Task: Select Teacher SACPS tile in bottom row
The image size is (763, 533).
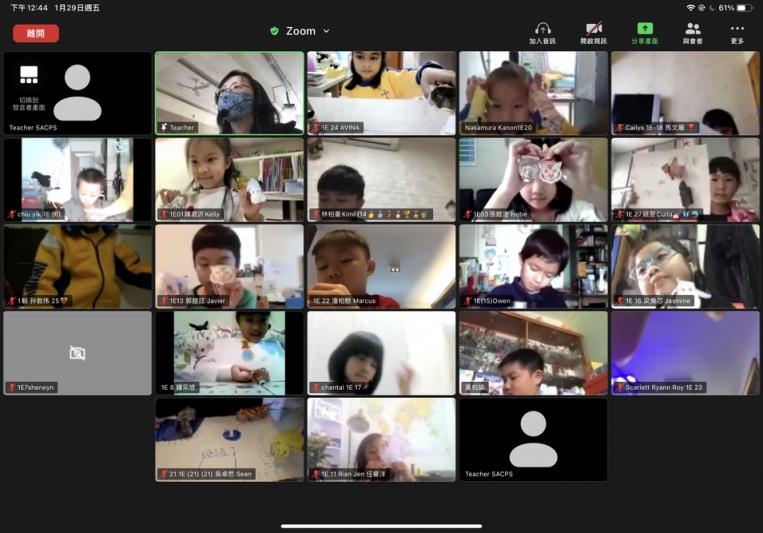Action: pyautogui.click(x=533, y=440)
